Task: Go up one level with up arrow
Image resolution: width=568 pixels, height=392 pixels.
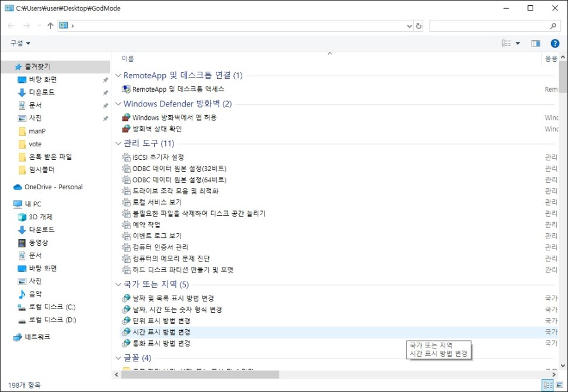Action: tap(51, 26)
